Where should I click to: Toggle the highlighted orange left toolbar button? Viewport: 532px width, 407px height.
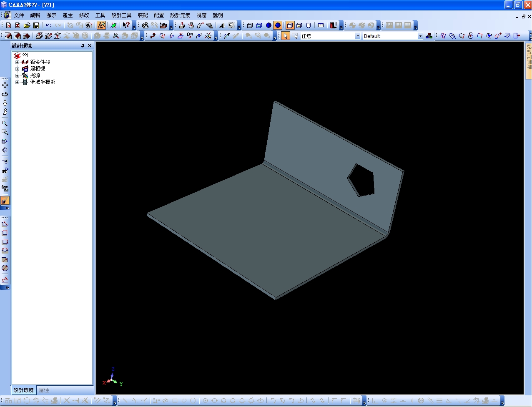[5, 201]
